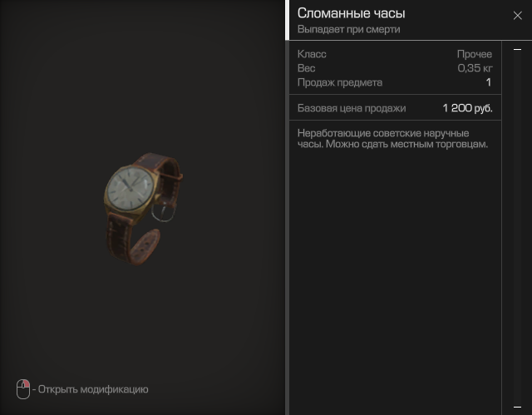Click the top scrollbar dash marker

coord(517,50)
